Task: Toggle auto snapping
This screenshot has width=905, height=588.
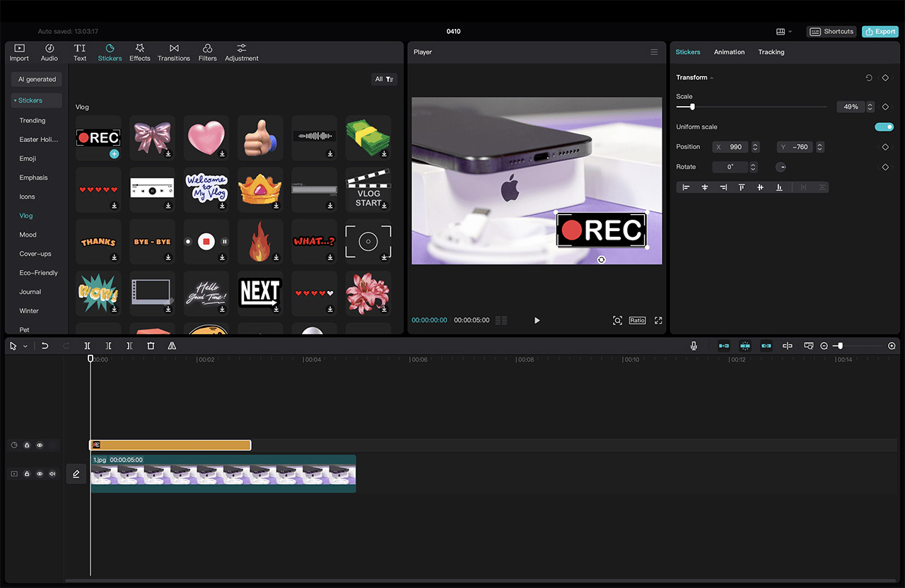Action: (x=745, y=346)
